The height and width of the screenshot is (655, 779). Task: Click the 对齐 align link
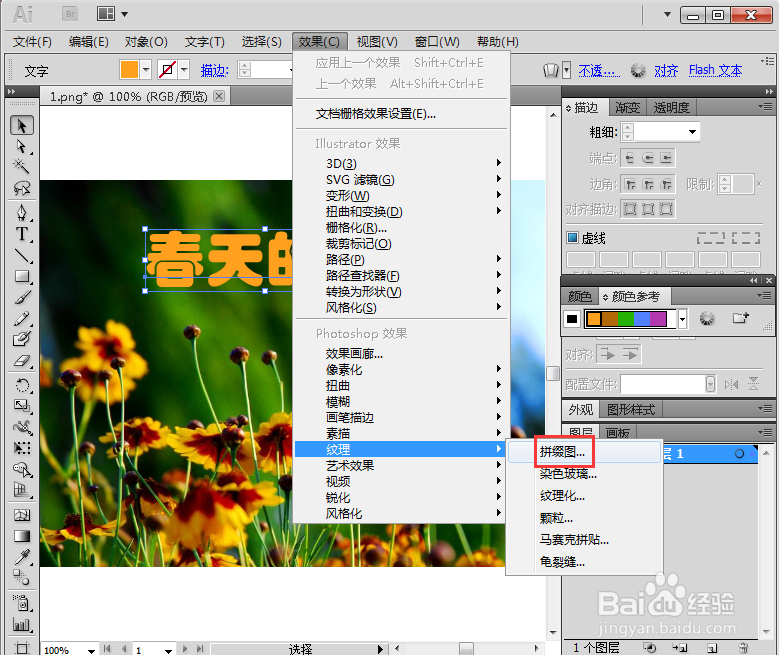pyautogui.click(x=666, y=71)
